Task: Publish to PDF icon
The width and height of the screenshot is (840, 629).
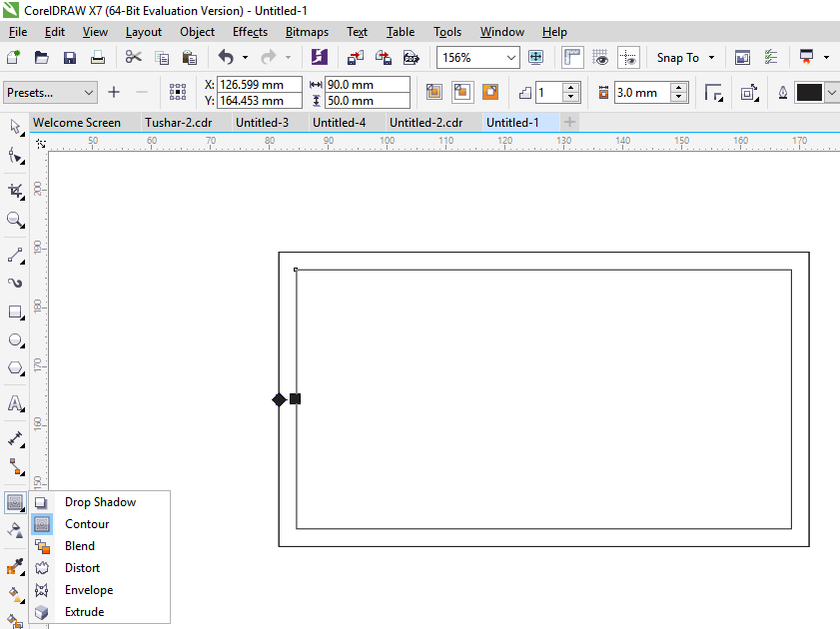Action: (412, 57)
